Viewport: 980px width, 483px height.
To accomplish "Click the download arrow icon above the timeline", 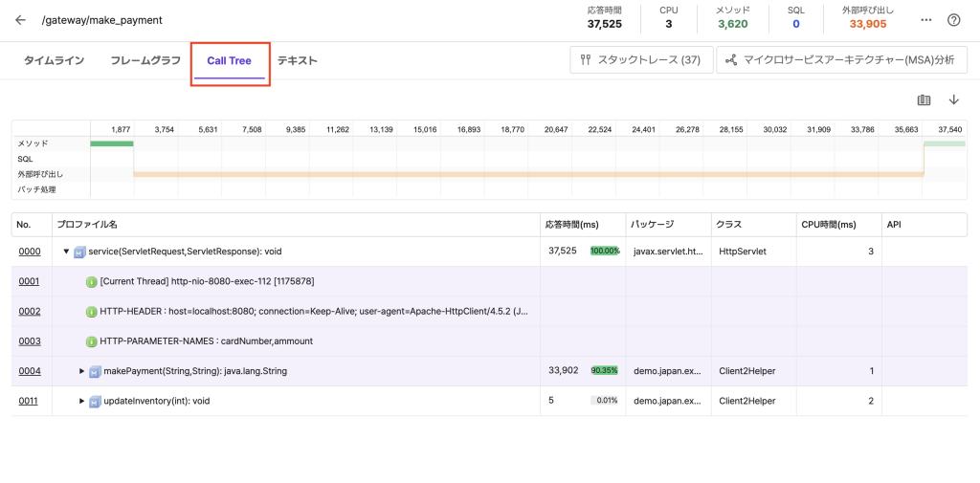I will coord(953,99).
